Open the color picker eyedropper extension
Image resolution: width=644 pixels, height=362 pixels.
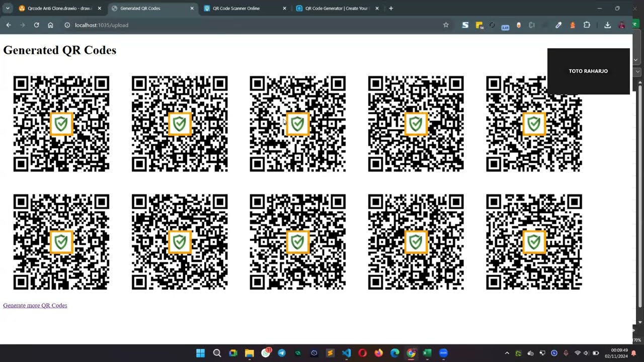click(x=558, y=25)
